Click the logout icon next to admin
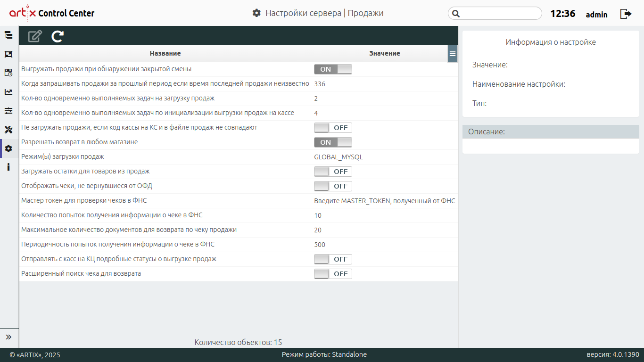The width and height of the screenshot is (644, 362). pyautogui.click(x=626, y=14)
